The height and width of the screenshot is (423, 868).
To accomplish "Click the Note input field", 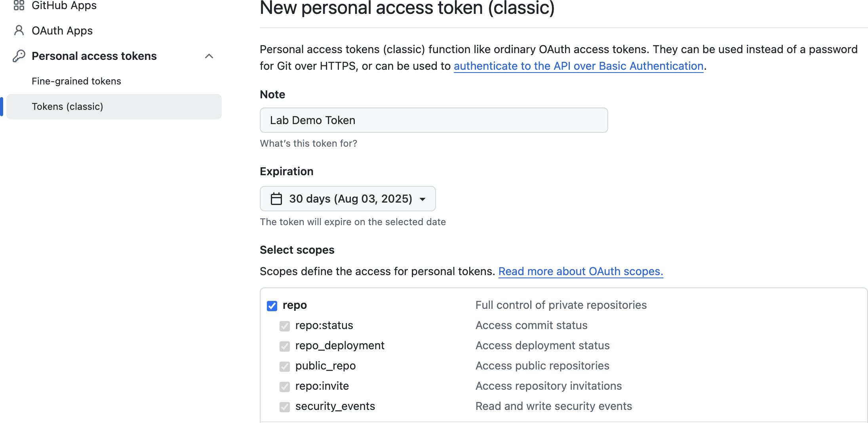I will point(434,120).
